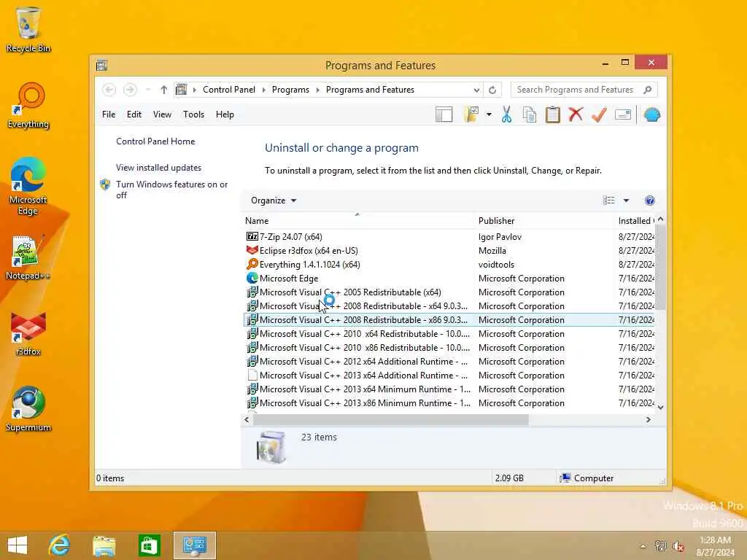Click the Back navigation arrow
Screen dimensions: 747x560
point(109,90)
